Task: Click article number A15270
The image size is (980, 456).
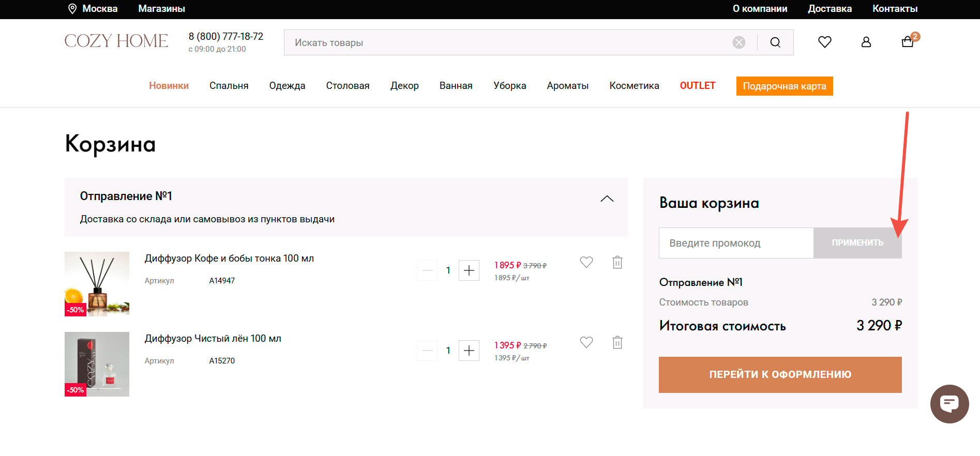Action: [222, 361]
